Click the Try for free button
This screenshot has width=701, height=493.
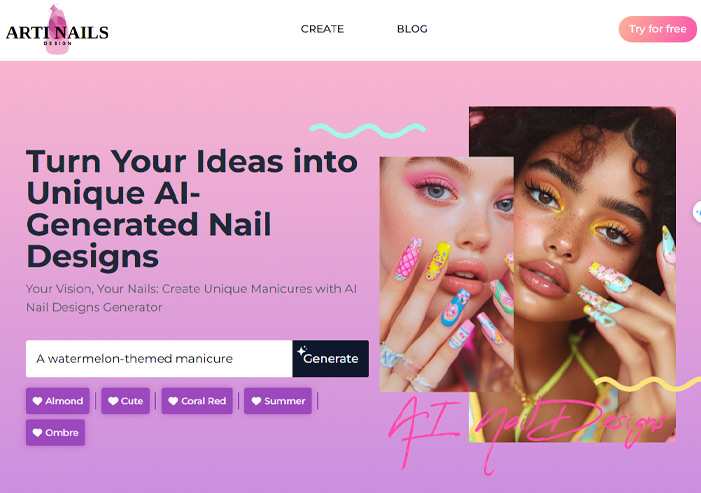point(657,29)
